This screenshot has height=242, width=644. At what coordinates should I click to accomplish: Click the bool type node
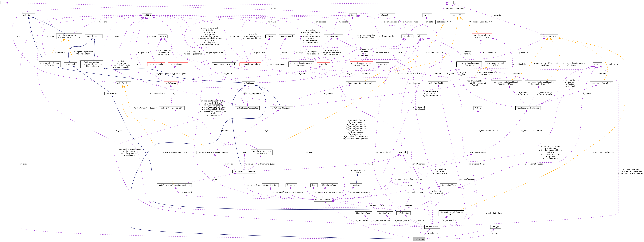pos(353,15)
